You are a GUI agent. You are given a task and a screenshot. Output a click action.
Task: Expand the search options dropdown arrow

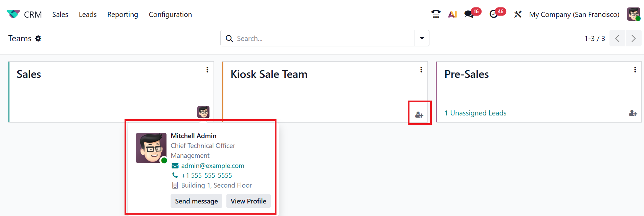422,38
